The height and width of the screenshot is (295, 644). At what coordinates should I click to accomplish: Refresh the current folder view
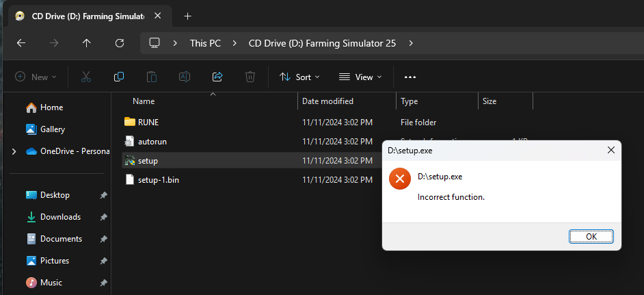coord(120,43)
